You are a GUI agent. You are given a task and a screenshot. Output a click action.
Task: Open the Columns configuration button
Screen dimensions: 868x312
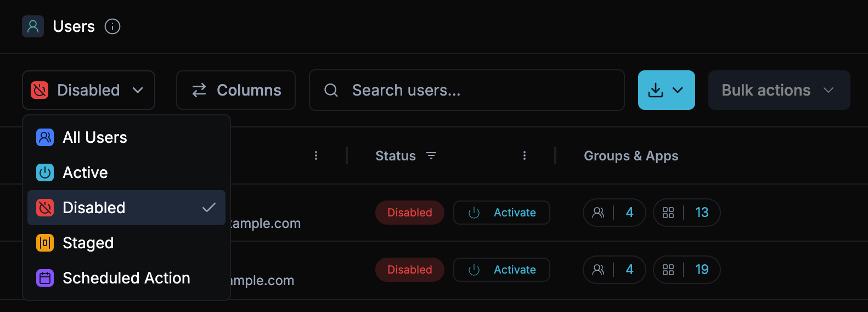click(236, 90)
